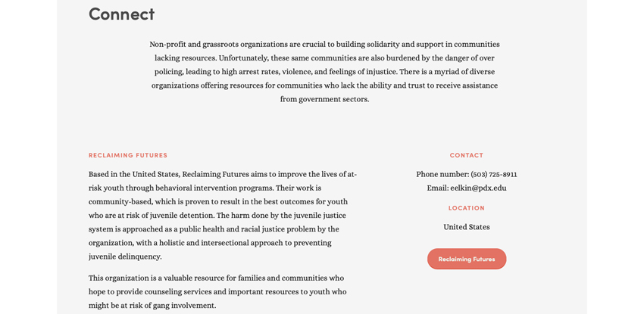Click the line starting 'community-based, which is proven'

pos(218,202)
